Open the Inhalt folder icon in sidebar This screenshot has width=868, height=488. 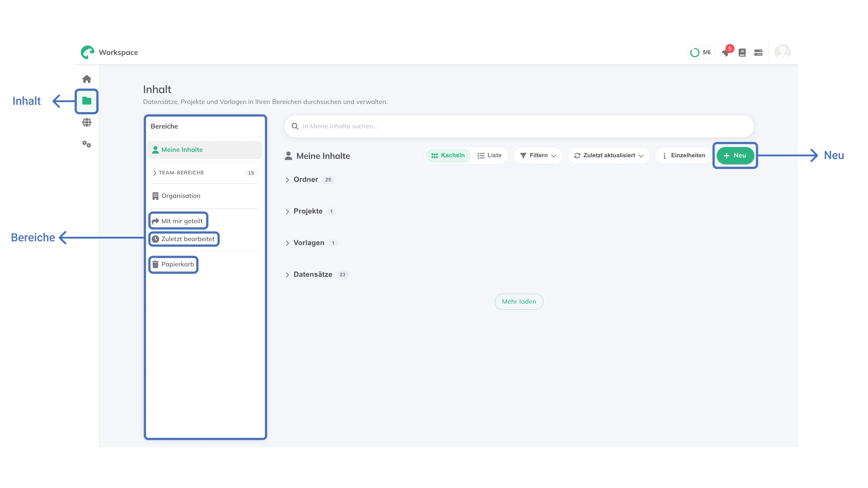tap(87, 101)
